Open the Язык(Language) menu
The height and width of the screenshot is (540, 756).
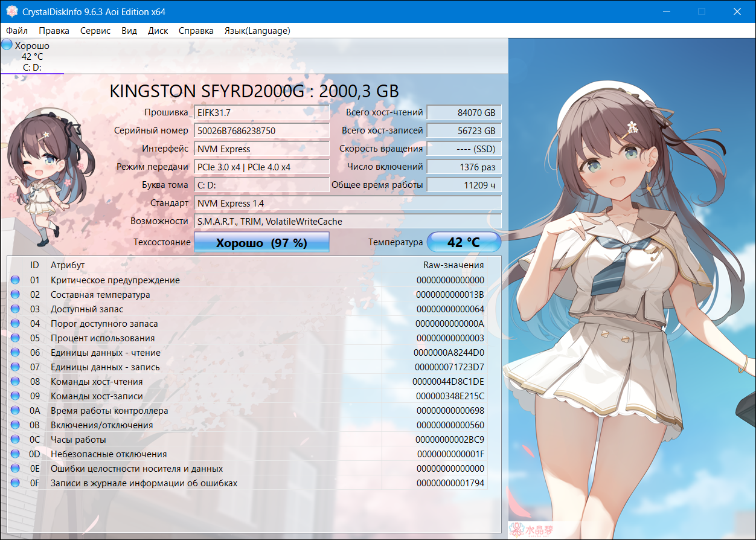[x=257, y=30]
